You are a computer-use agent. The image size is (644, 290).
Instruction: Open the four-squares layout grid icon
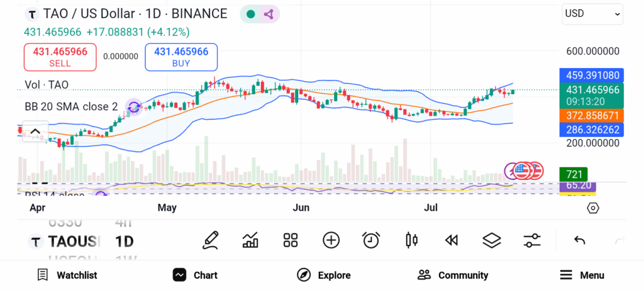pyautogui.click(x=291, y=240)
